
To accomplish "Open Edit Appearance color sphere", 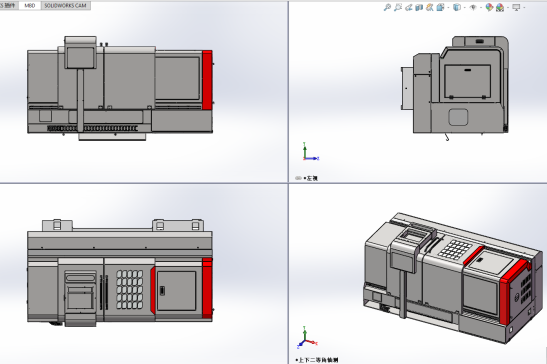I will [x=489, y=7].
